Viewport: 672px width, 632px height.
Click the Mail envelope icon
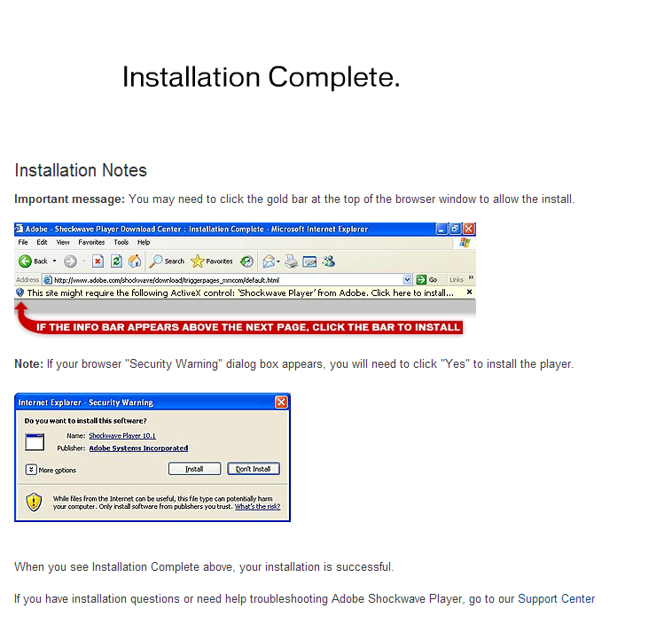tap(269, 261)
